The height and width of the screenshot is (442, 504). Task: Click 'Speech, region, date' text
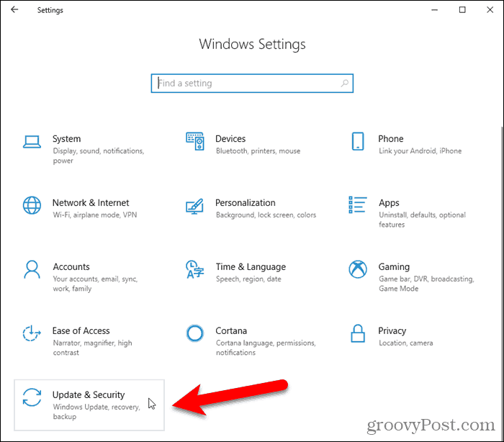coord(248,279)
